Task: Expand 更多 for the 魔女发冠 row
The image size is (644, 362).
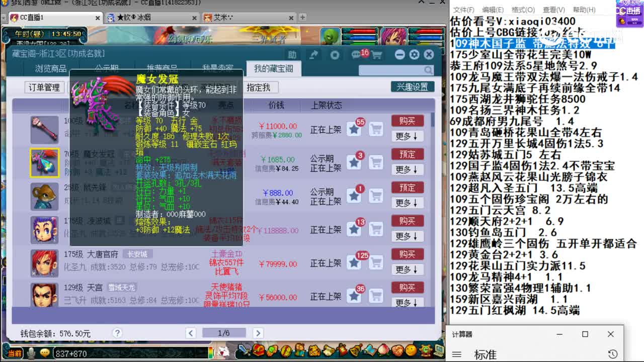Action: pyautogui.click(x=408, y=169)
